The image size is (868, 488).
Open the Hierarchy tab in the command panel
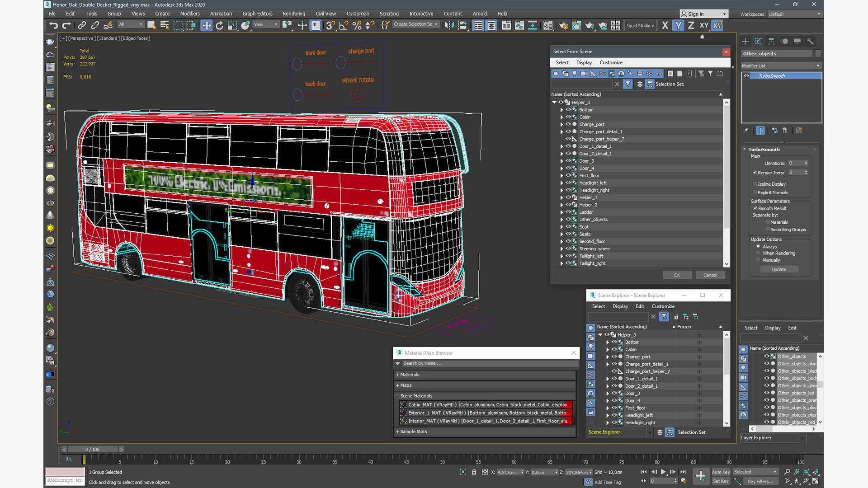click(771, 41)
